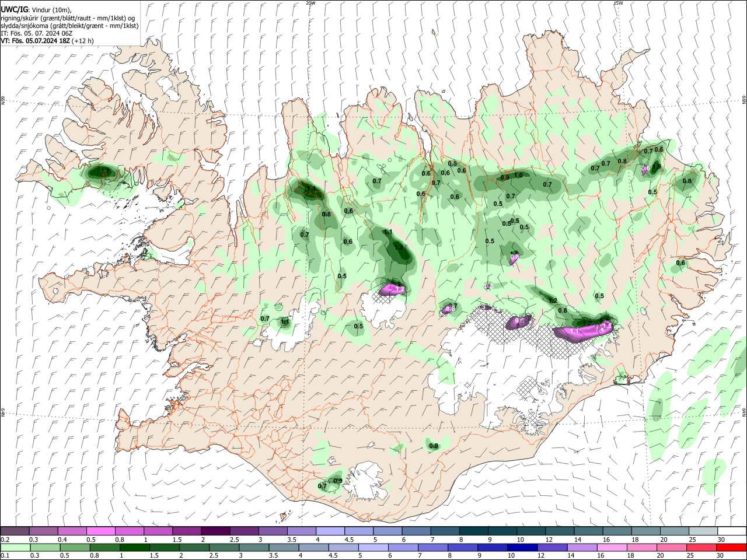Screen dimensions: 747x560
Task: Click the light grey 25–30 snow legend swatch
Action: (704, 531)
